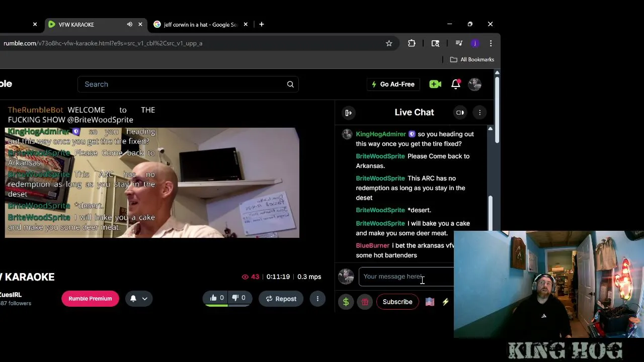The width and height of the screenshot is (644, 362).
Task: Click the Live Chat heading
Action: (x=414, y=113)
